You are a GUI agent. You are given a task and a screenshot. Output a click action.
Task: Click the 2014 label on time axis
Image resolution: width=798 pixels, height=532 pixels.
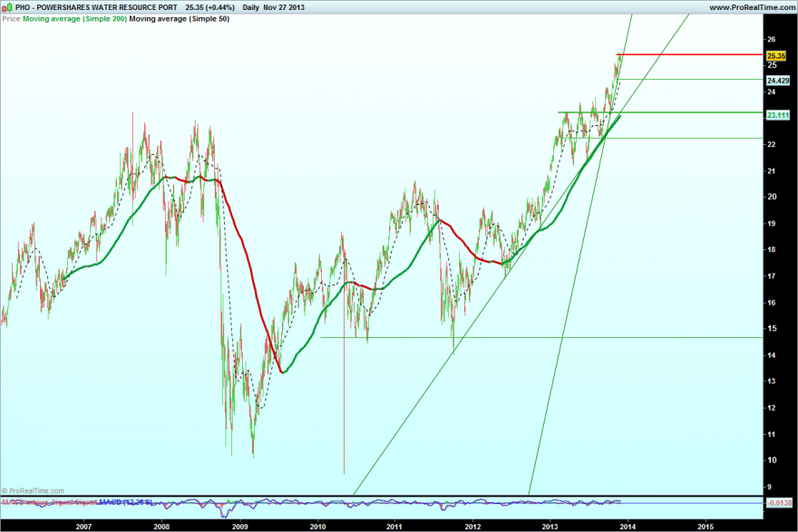point(628,527)
